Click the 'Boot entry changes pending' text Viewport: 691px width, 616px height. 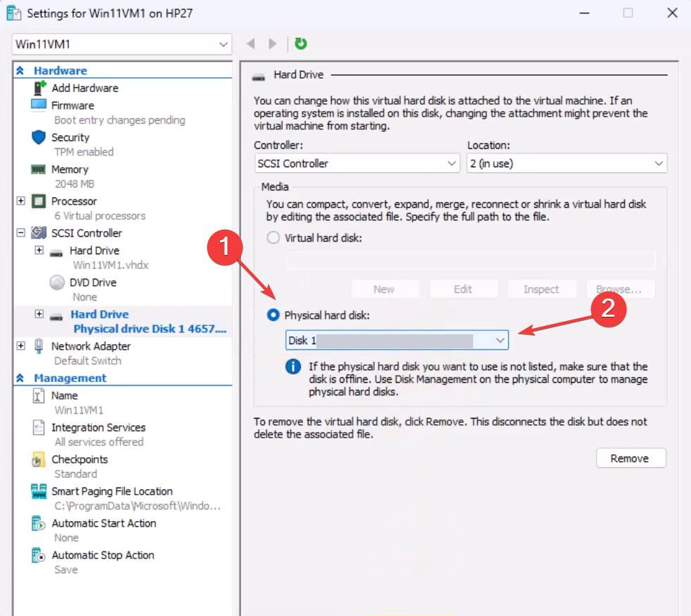pos(120,120)
